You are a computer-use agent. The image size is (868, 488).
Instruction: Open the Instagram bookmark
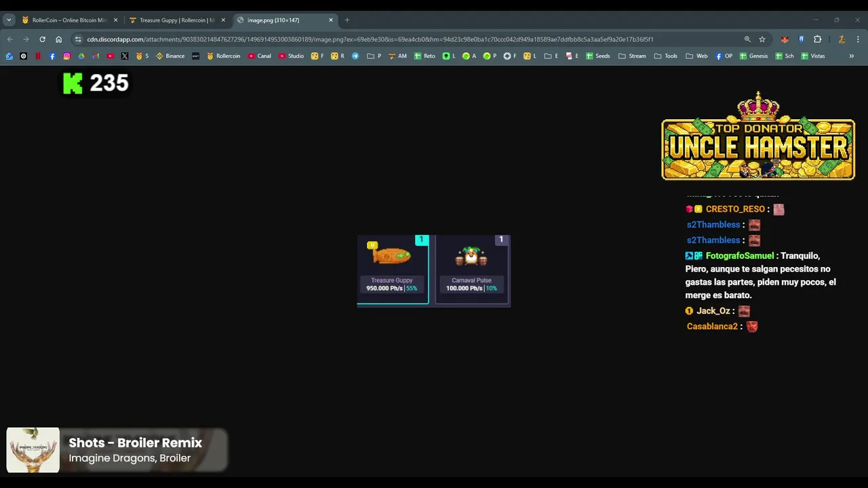click(x=66, y=56)
